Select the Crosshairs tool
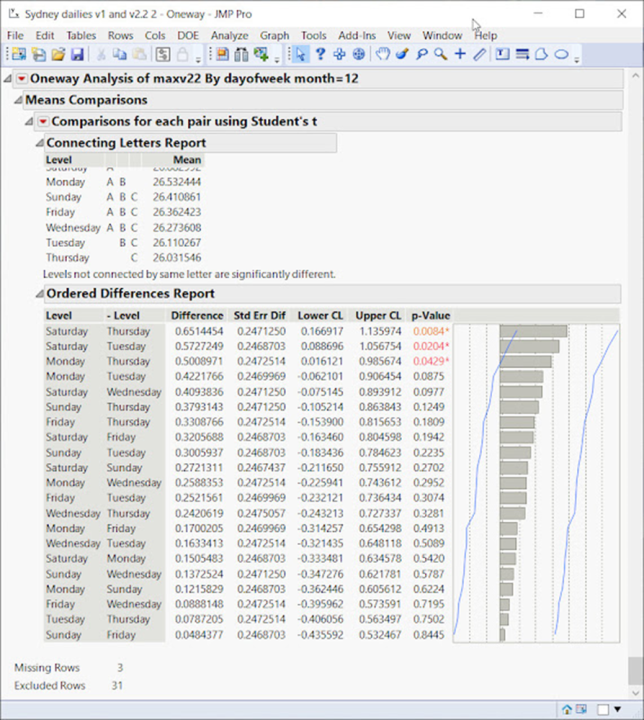The width and height of the screenshot is (644, 720). pyautogui.click(x=459, y=54)
